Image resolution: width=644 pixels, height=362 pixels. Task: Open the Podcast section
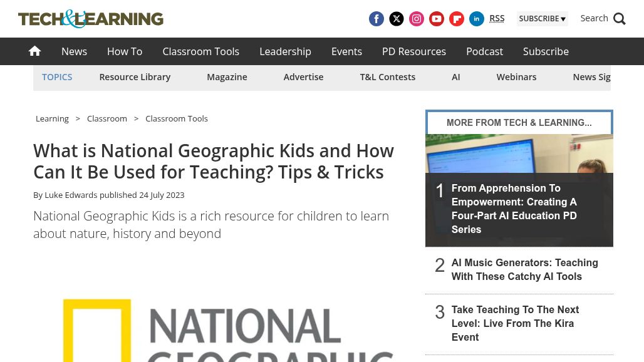point(484,51)
